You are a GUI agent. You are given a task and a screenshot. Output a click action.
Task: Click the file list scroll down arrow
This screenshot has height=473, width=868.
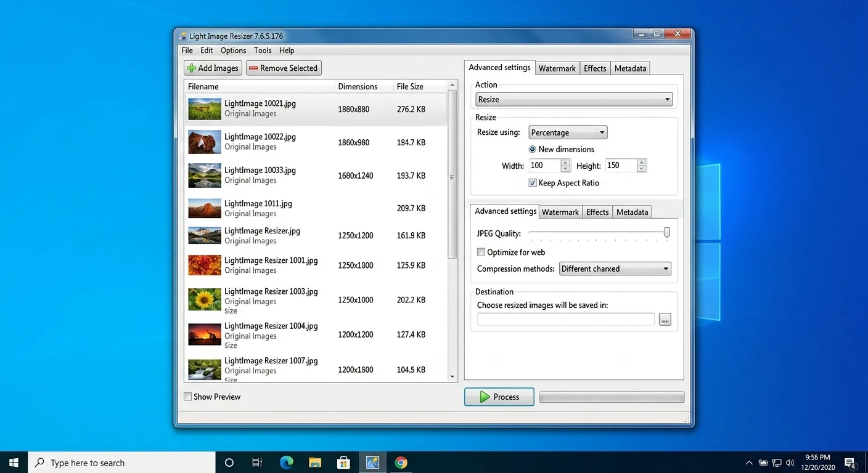452,376
